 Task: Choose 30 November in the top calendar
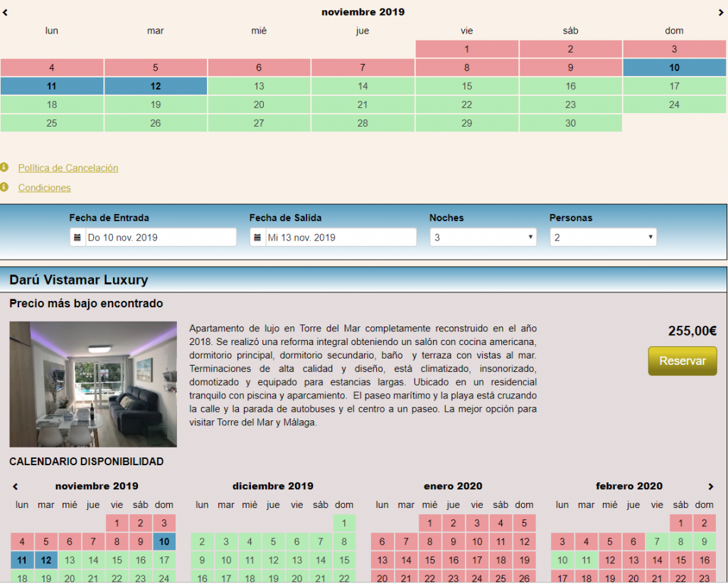(x=570, y=123)
